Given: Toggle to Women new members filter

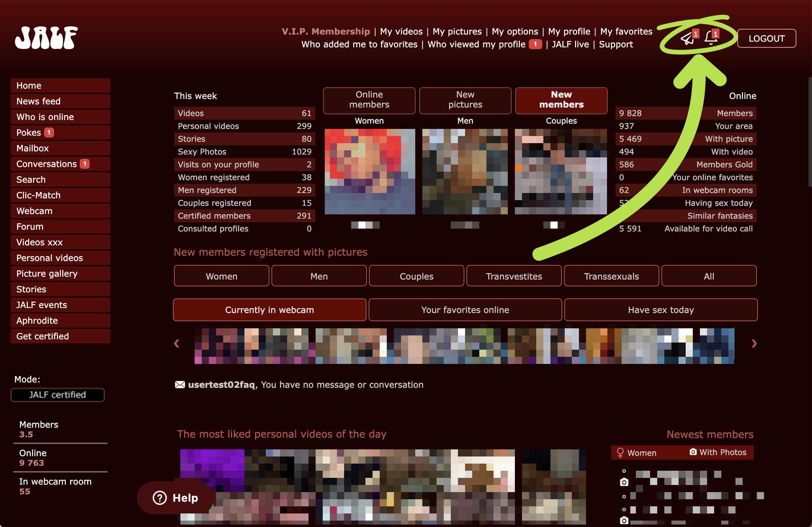Looking at the screenshot, I should pyautogui.click(x=221, y=276).
